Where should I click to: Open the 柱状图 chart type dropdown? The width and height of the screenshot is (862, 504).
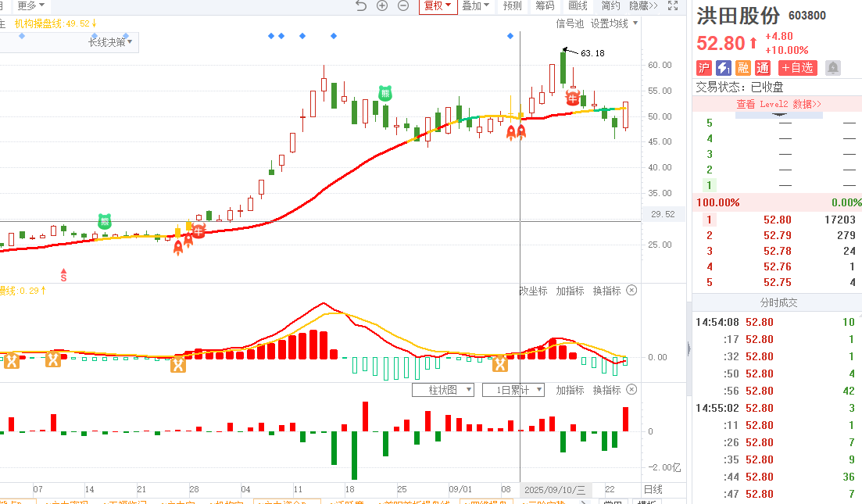click(x=450, y=390)
